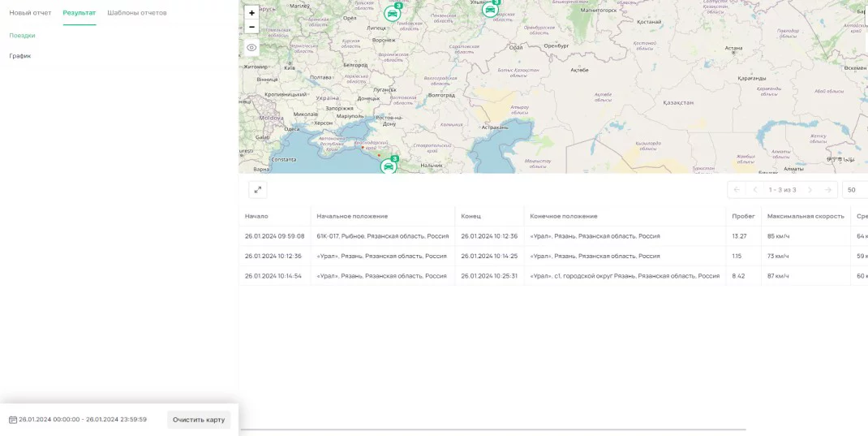Screen dimensions: 868x436
Task: Click the Конечное положение column header
Action: click(564, 216)
